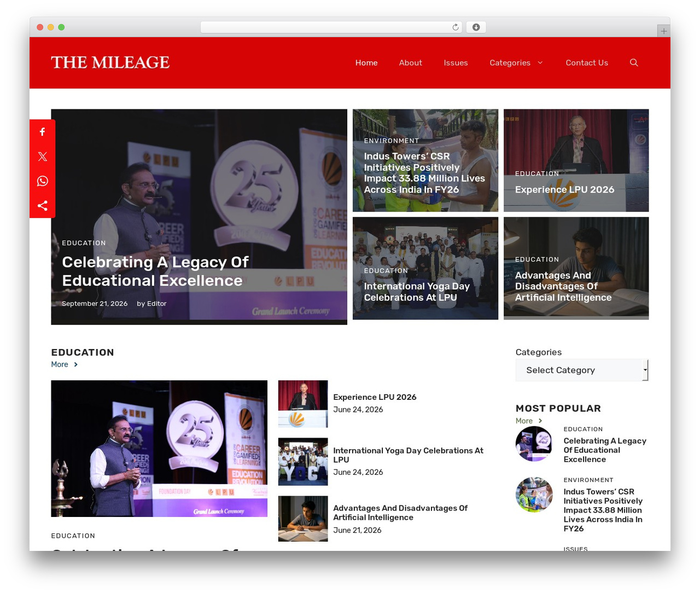Click round thumbnail for Indus Towers article
Screen dimensions: 700x593
[x=534, y=495]
